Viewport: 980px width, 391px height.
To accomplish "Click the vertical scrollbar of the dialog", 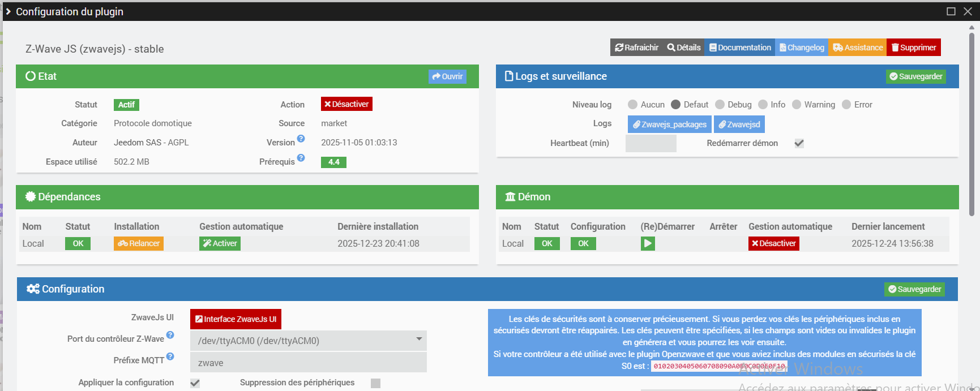I will click(972, 124).
